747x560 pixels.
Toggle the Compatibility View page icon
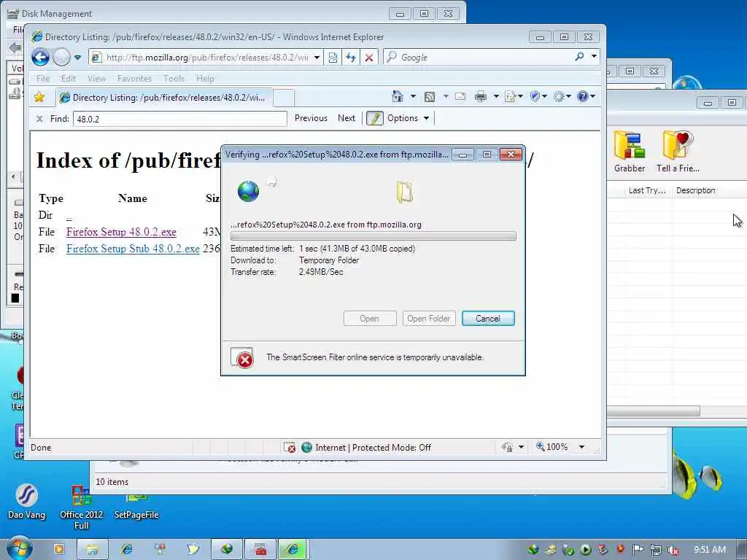click(x=333, y=58)
